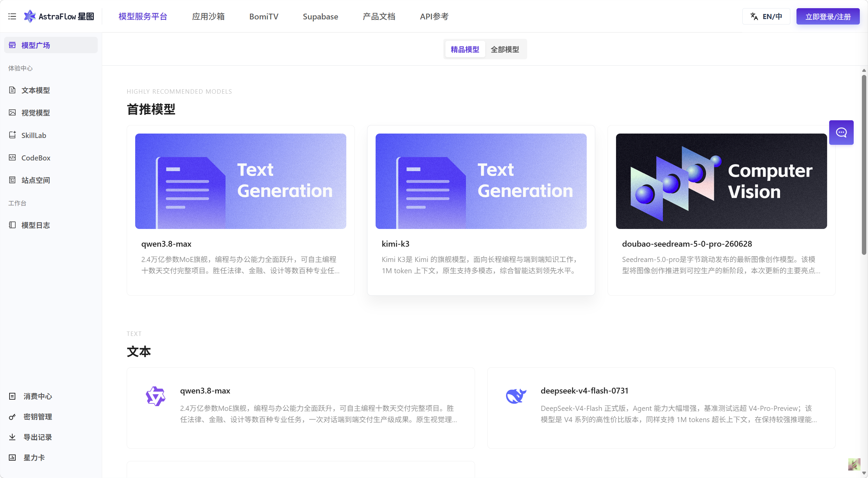Go to SkillLab in the sidebar

(51, 135)
